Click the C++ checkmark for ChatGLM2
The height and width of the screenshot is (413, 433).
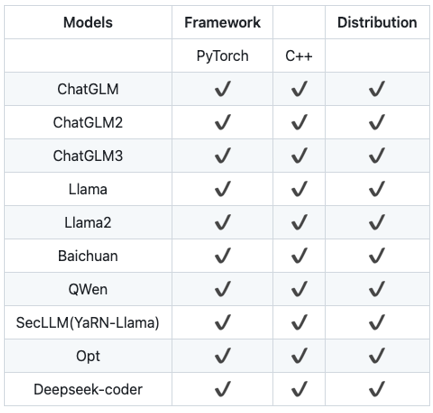point(299,122)
